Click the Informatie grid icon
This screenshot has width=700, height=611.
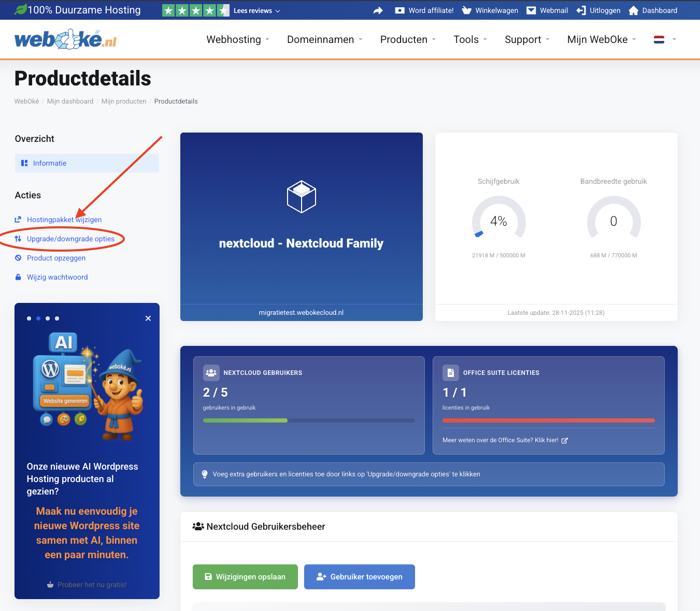click(24, 163)
